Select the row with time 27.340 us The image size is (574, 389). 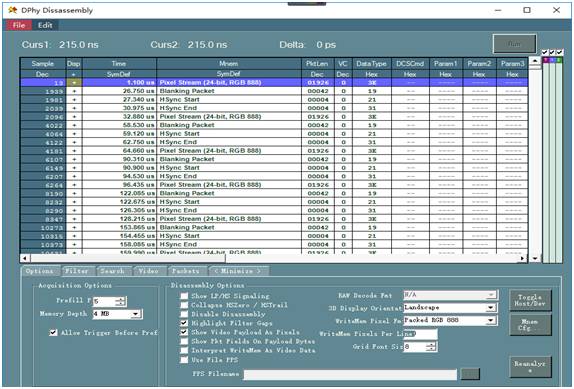274,100
